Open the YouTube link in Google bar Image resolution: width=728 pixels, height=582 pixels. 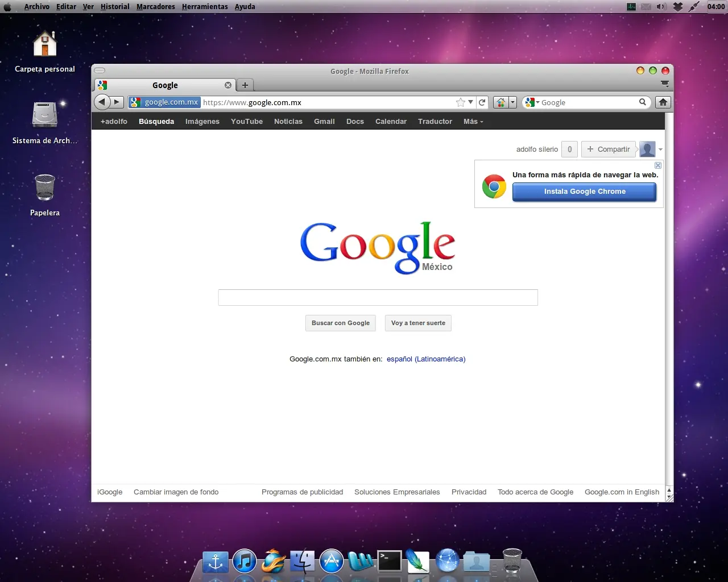[x=247, y=122]
